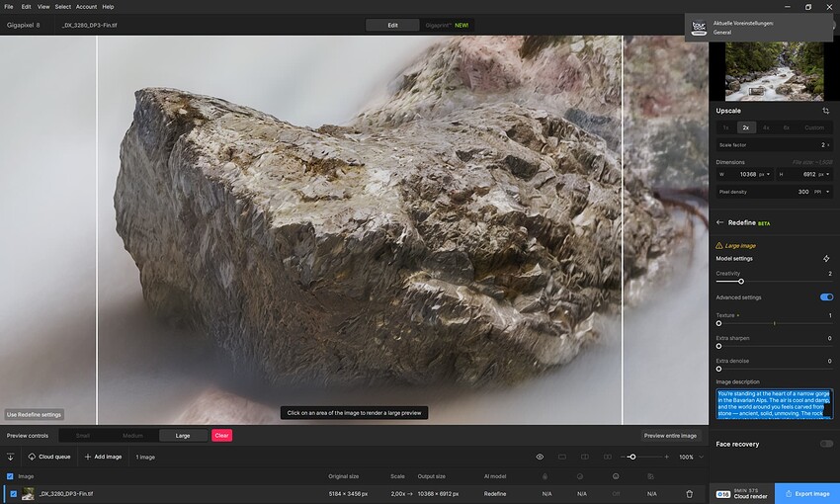
Task: Toggle the Advanced settings switch
Action: 826,297
